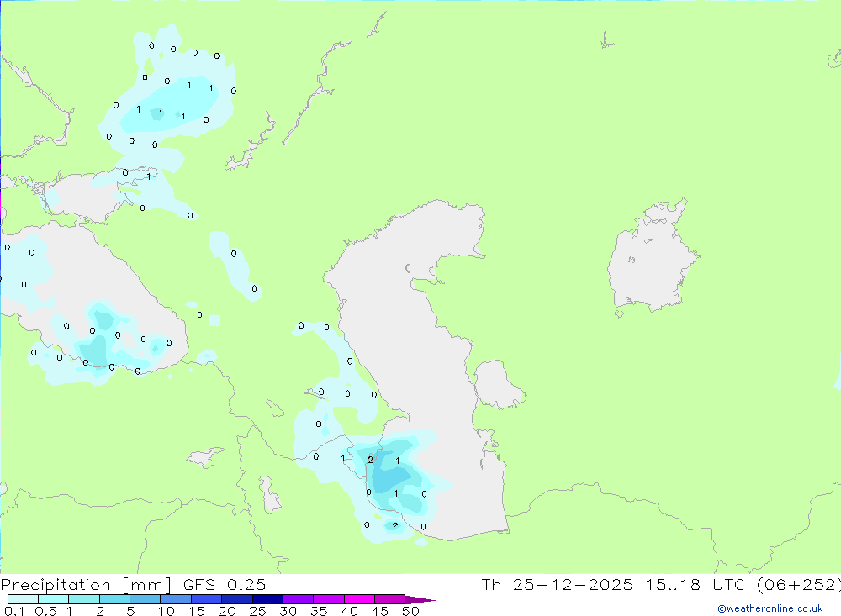Click the "Precipitation [mm]" title text
This screenshot has height=616, width=841.
click(x=86, y=585)
